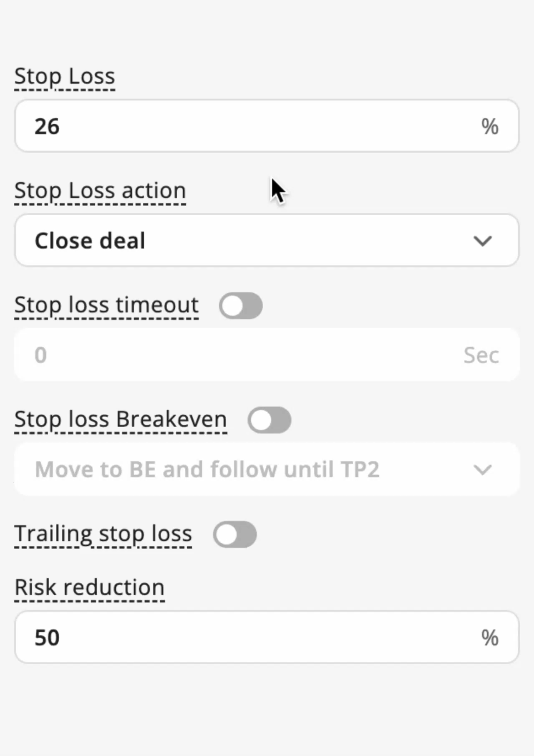This screenshot has height=756, width=534.
Task: Enable Trailing stop loss
Action: pyautogui.click(x=235, y=534)
